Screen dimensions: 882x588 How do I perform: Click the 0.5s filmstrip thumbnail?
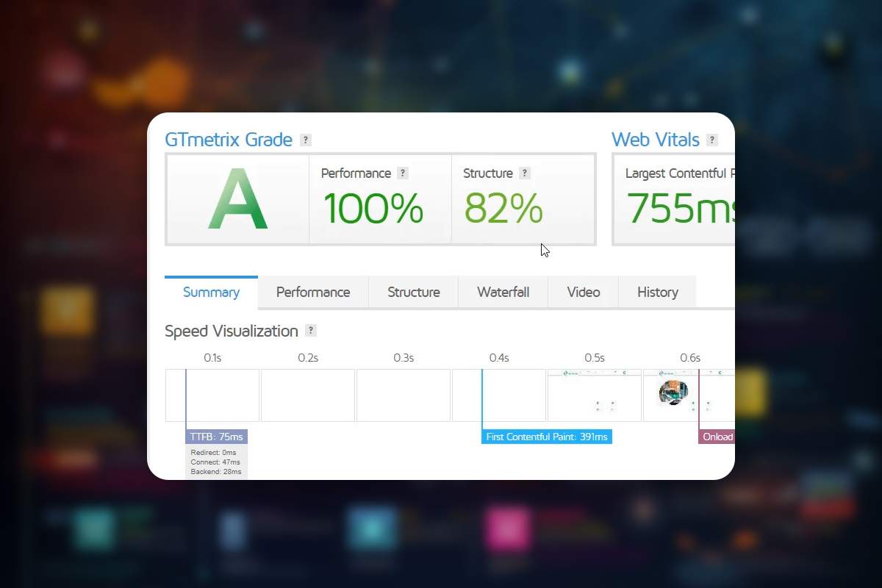tap(595, 395)
